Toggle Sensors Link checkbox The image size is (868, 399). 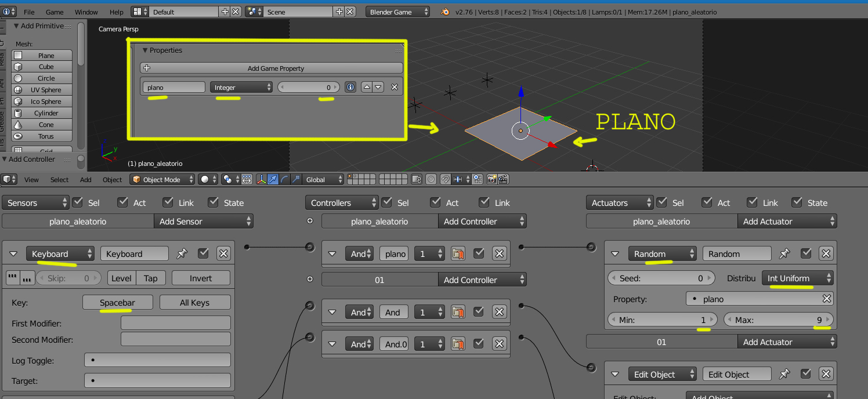click(x=168, y=202)
